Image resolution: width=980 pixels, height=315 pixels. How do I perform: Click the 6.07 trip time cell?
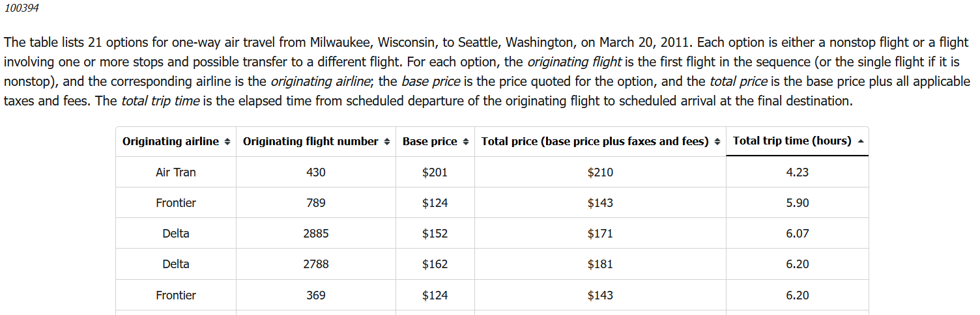[x=797, y=234]
